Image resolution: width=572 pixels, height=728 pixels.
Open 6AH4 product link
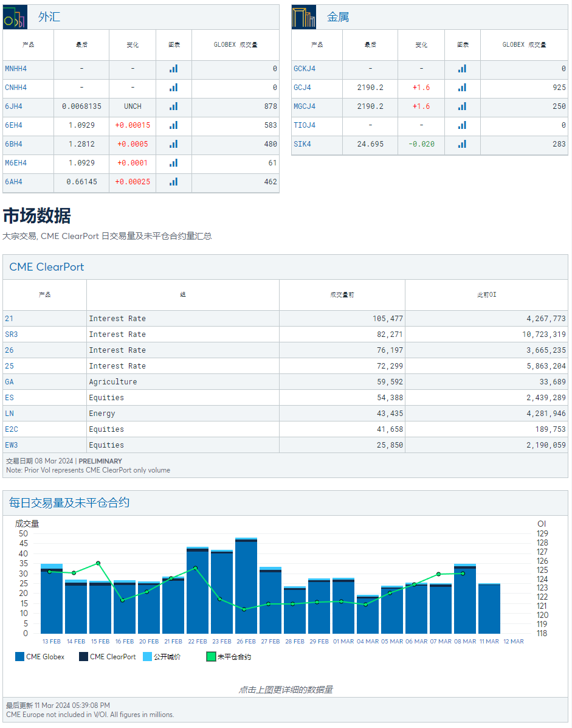click(x=13, y=182)
